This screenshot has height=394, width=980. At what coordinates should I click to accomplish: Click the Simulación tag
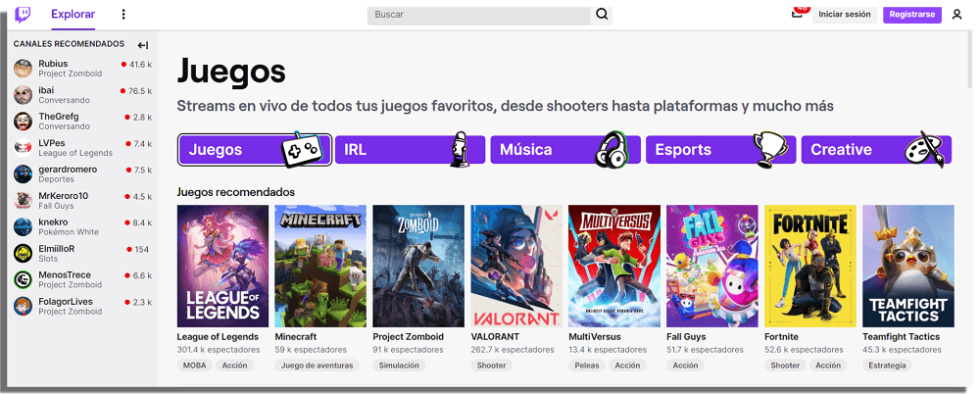[399, 366]
